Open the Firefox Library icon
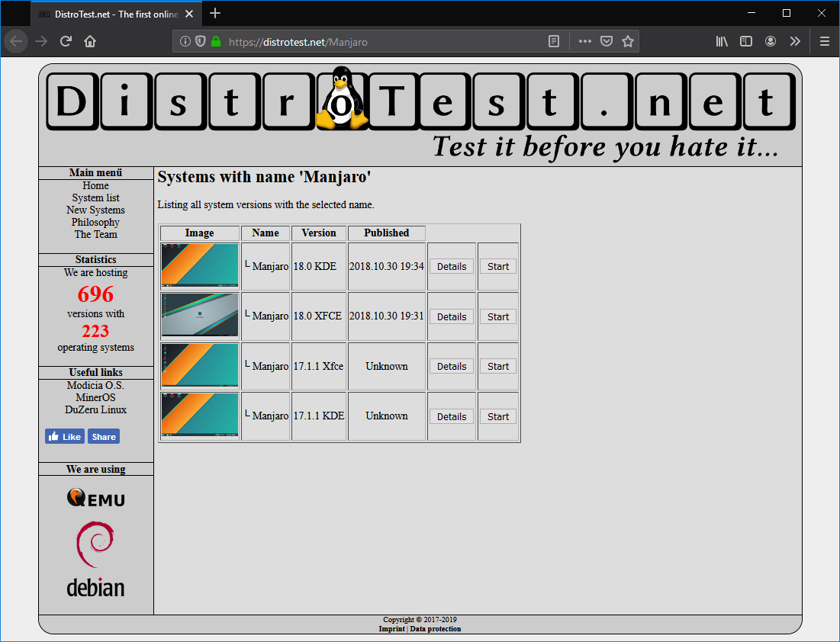The height and width of the screenshot is (642, 840). [x=721, y=41]
